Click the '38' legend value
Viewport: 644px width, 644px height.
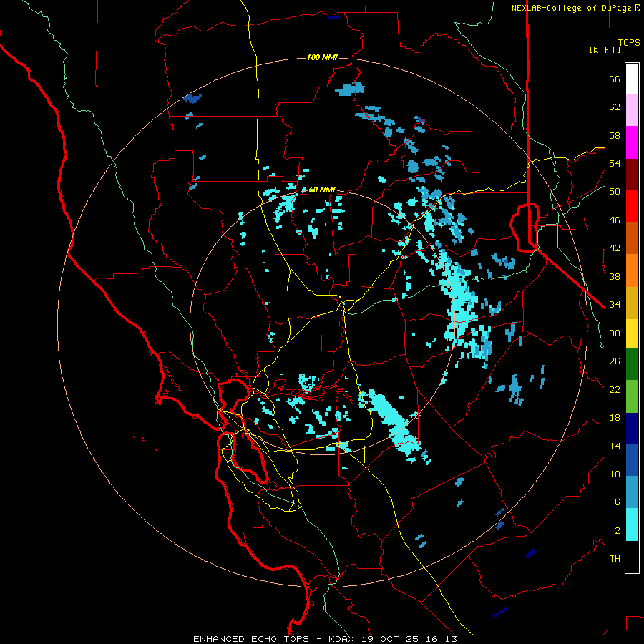point(615,276)
